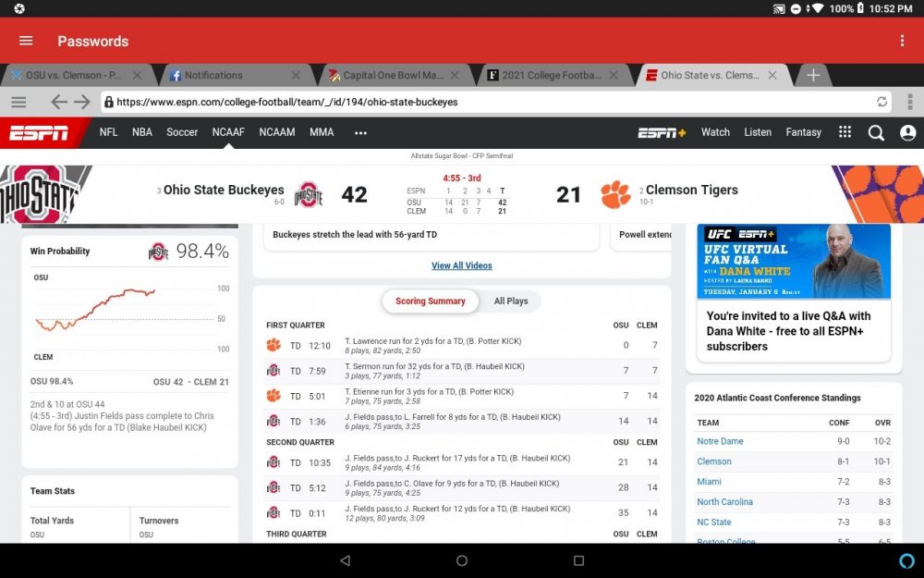Open Buckeyes stretch the lead video card
Screen dimensions: 924x578
[x=432, y=235]
